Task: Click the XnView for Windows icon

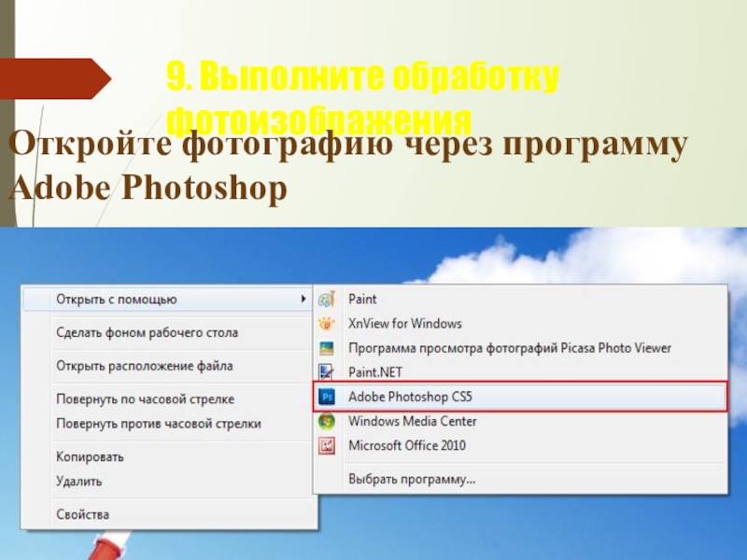Action: coord(327,324)
